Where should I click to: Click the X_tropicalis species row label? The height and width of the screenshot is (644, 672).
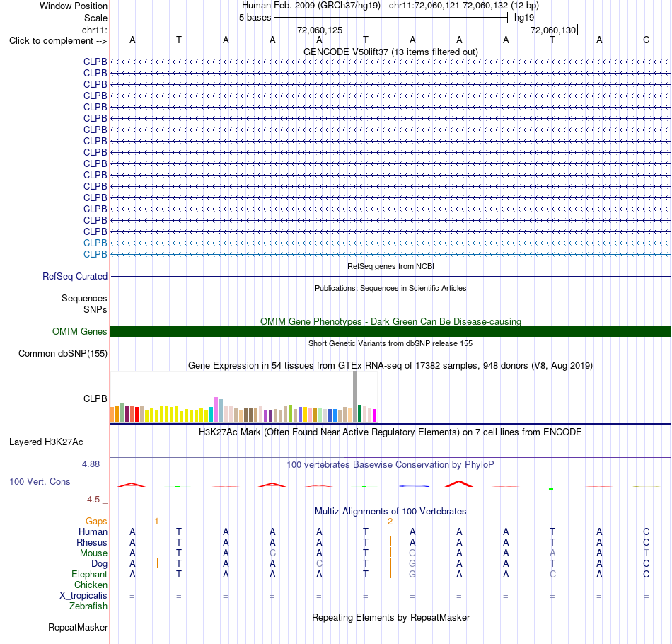(x=83, y=596)
